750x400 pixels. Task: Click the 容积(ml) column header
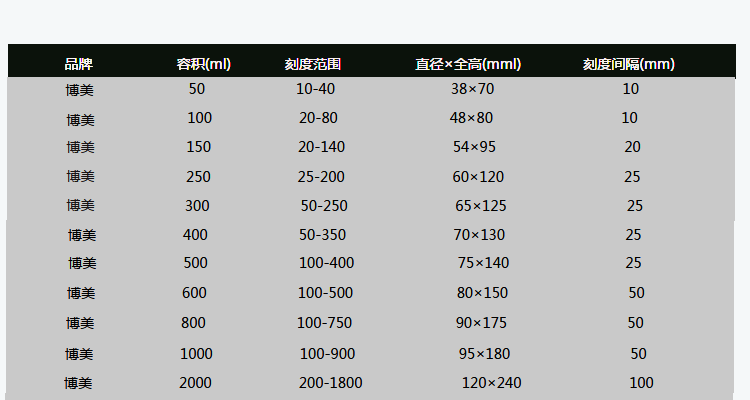click(203, 64)
